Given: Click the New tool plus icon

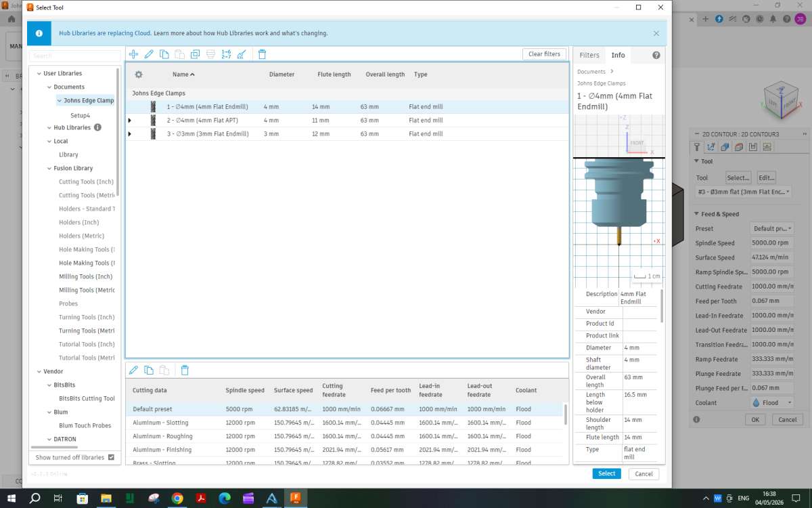Looking at the screenshot, I should (134, 54).
